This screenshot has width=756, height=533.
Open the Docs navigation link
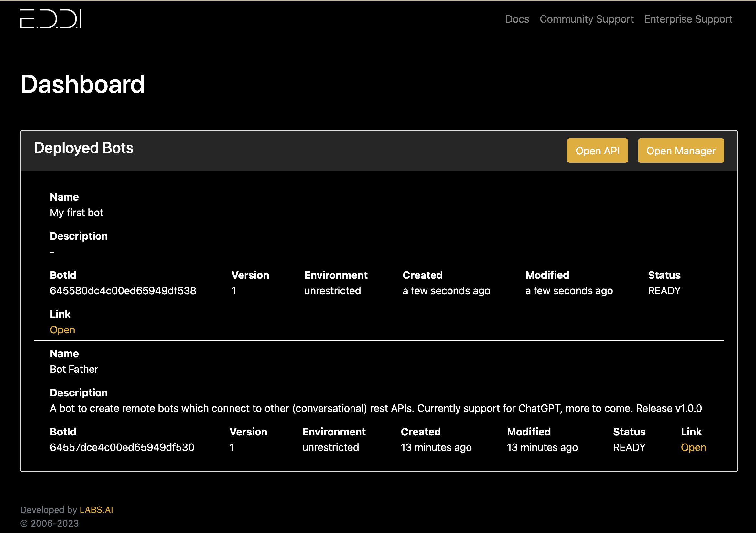click(517, 19)
